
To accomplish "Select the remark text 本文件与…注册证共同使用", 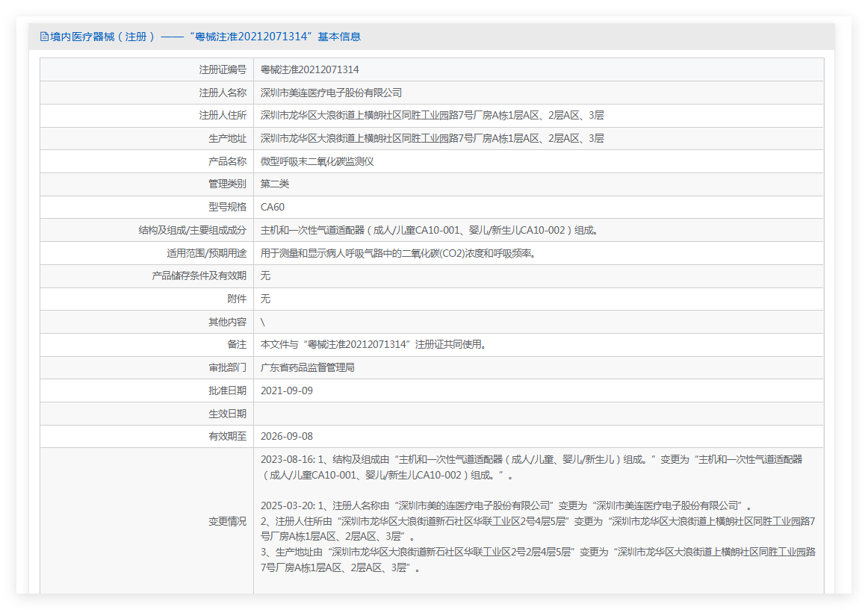I will [373, 344].
